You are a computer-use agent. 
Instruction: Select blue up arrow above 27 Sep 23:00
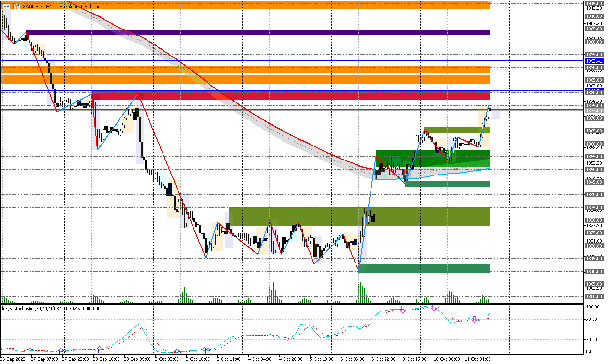[x=61, y=350]
